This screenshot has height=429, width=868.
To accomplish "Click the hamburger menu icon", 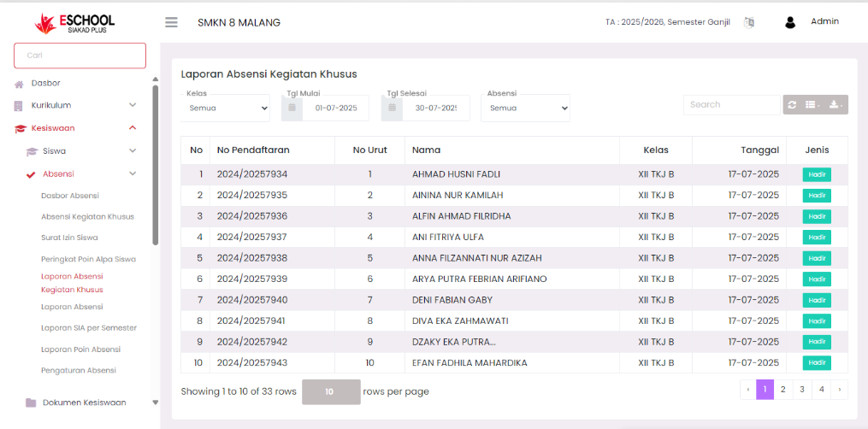I will [172, 22].
